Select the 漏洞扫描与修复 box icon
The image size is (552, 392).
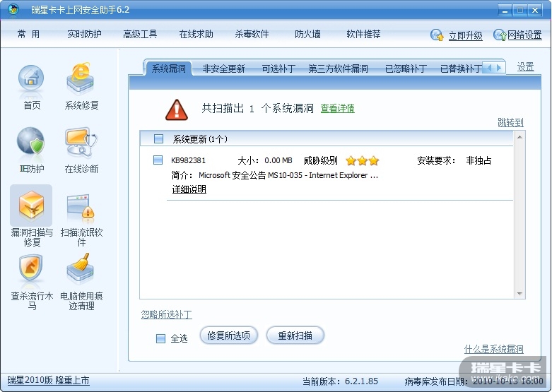31,205
